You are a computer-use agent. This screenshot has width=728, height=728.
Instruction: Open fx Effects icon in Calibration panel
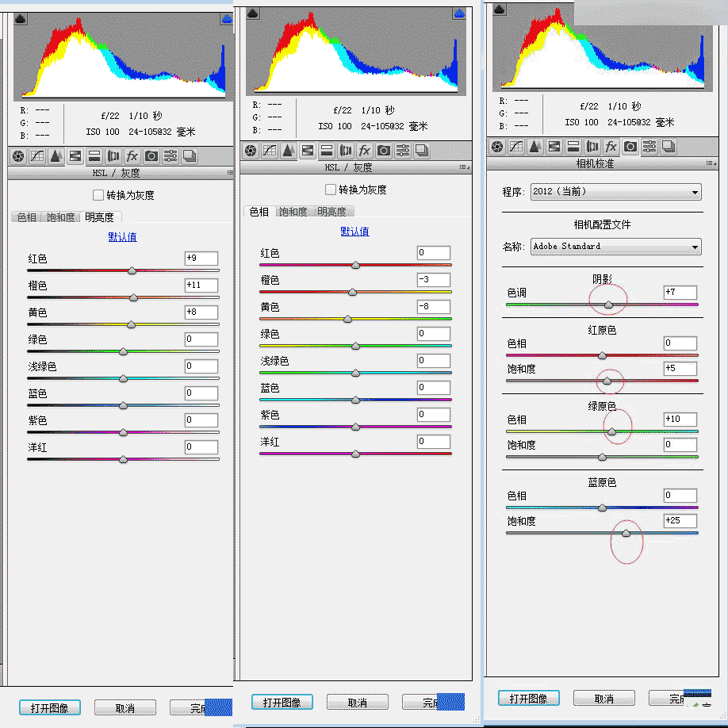click(x=611, y=147)
